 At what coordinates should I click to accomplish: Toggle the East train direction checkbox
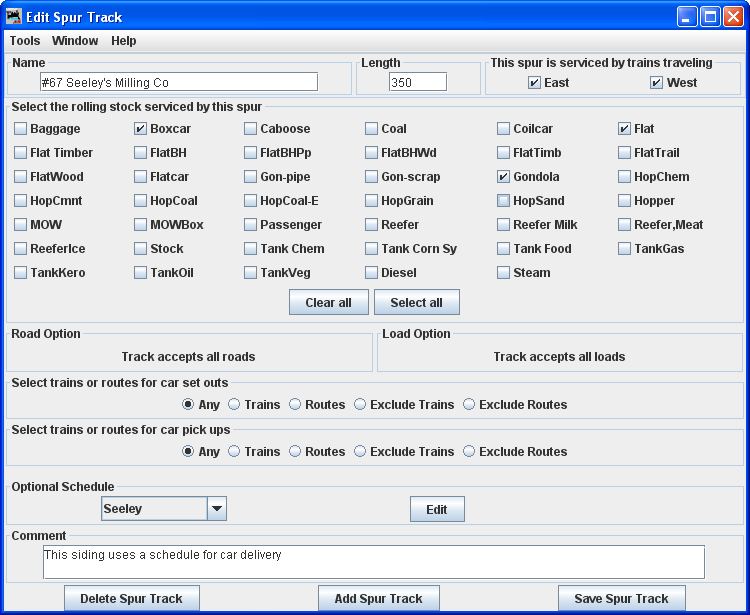click(x=535, y=83)
